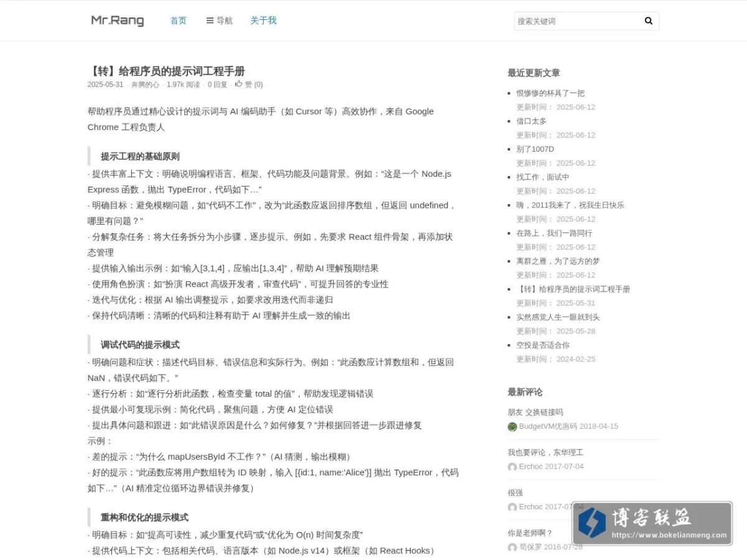Image resolution: width=747 pixels, height=560 pixels.
Task: Go to the 关于我 page
Action: click(x=263, y=21)
